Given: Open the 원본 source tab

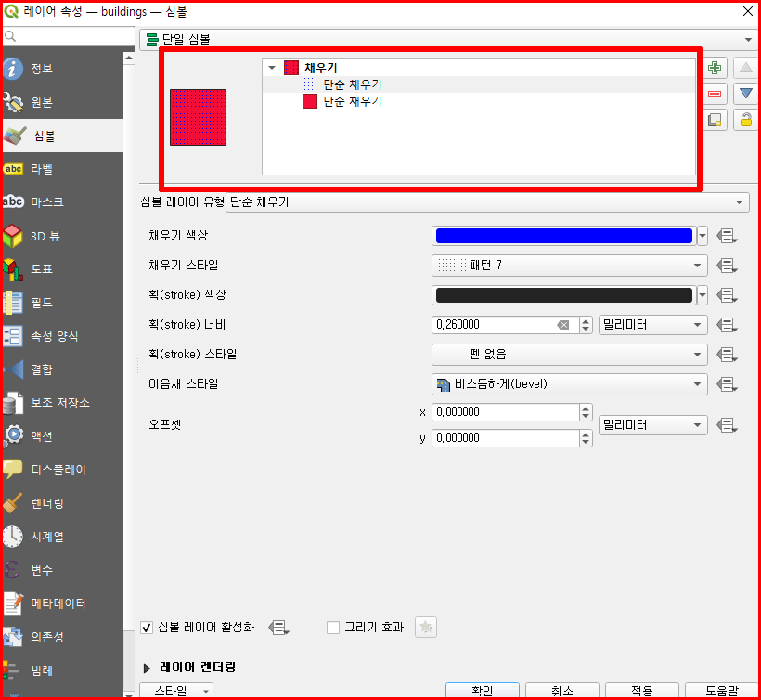Looking at the screenshot, I should coord(62,102).
